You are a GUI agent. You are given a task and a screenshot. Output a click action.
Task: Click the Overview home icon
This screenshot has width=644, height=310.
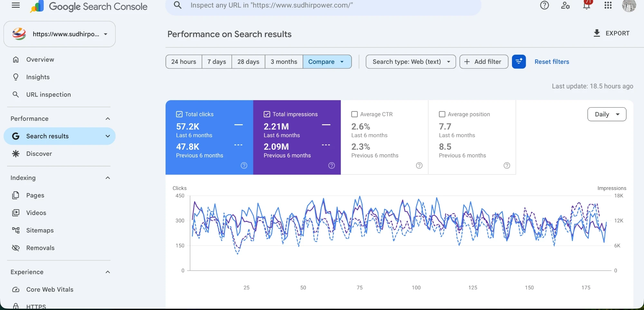pos(15,60)
